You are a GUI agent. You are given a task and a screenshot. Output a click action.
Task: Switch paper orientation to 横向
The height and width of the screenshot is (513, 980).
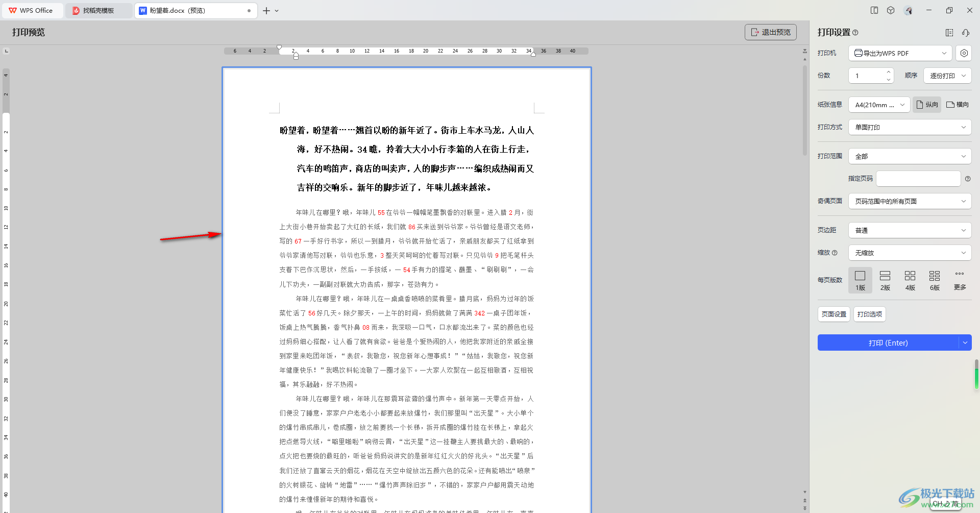[958, 105]
